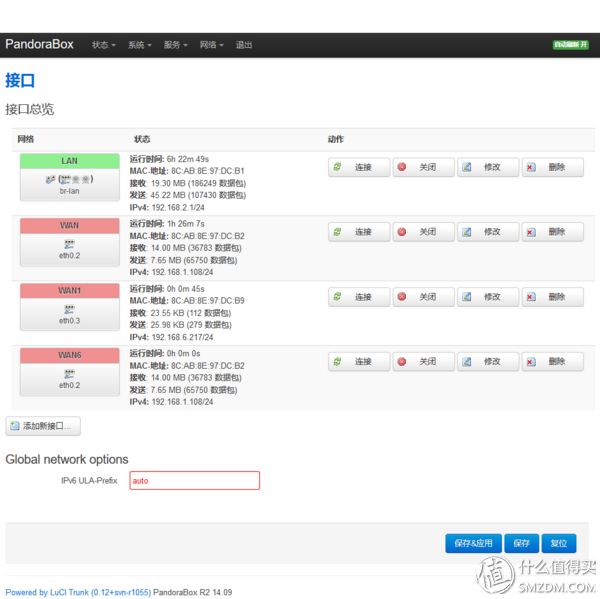Click the eth0.3 port icon under WAN1
Image resolution: width=600 pixels, height=599 pixels.
click(69, 309)
